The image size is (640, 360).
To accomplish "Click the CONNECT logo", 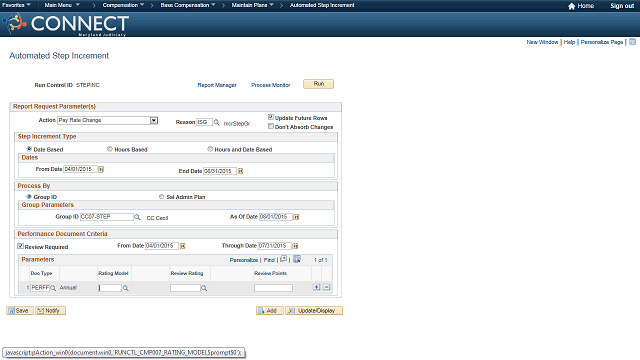I will pos(65,24).
